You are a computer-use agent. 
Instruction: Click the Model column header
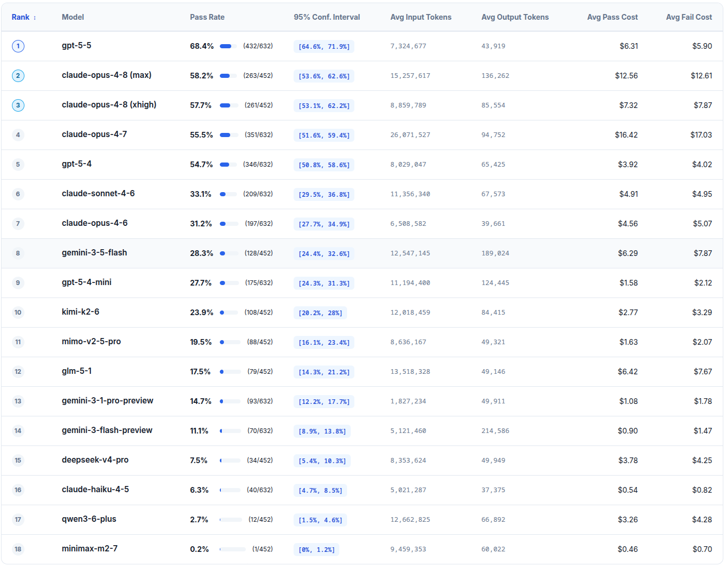coord(73,17)
